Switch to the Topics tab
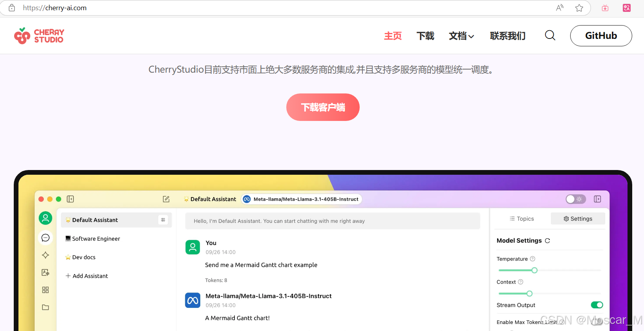The height and width of the screenshot is (331, 644). pos(522,219)
